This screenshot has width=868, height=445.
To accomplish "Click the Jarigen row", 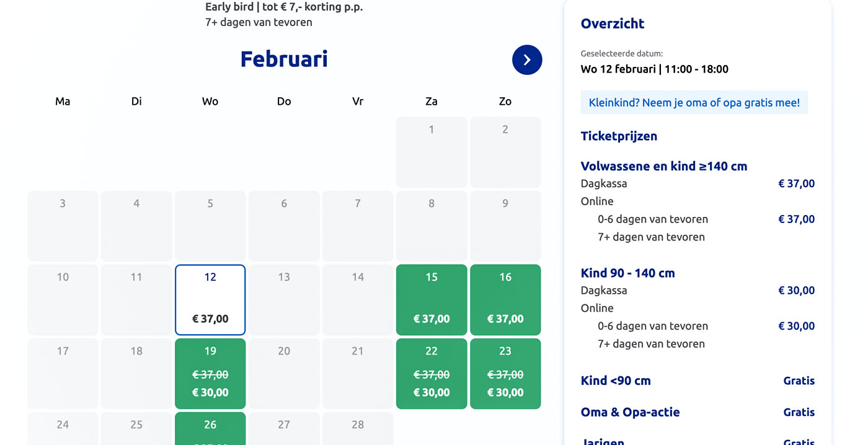I will [x=697, y=441].
